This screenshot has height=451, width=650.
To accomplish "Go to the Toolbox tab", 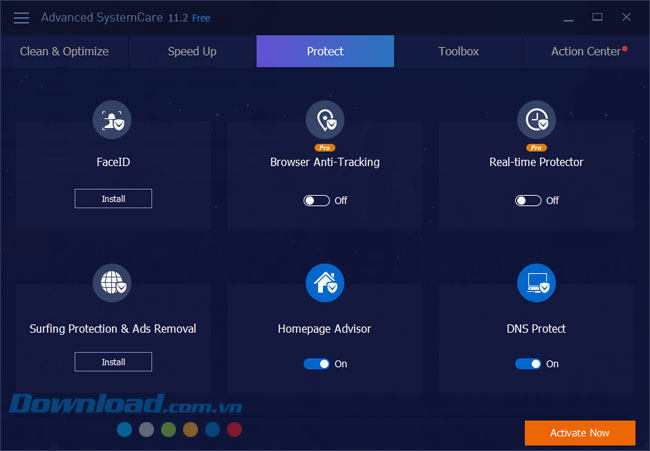I will 458,51.
